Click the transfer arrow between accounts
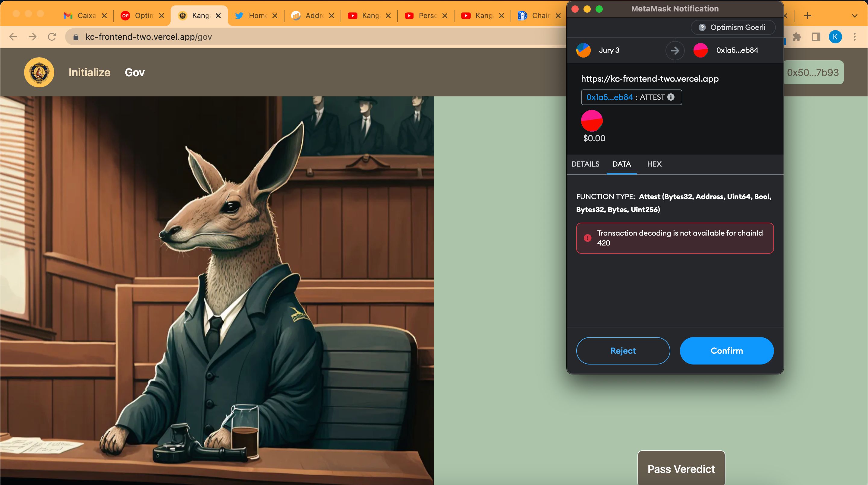This screenshot has height=485, width=868. point(675,51)
